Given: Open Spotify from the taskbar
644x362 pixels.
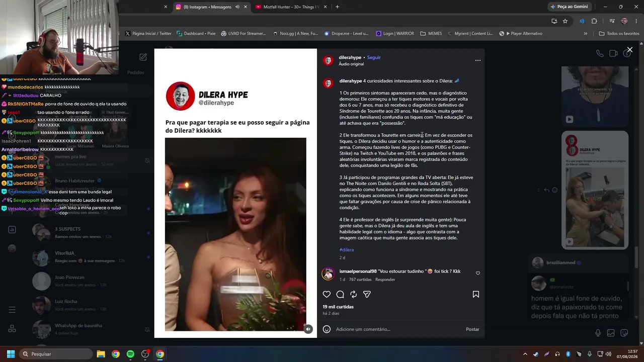Looking at the screenshot, I should (x=130, y=354).
